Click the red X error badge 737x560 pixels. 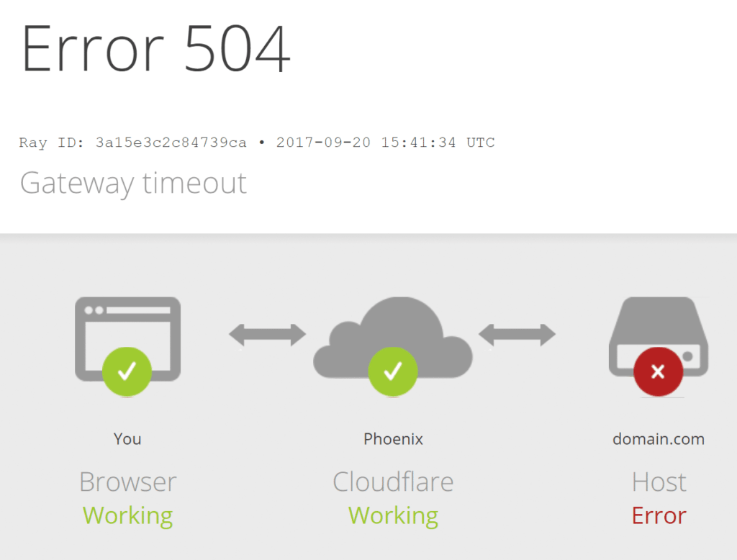[x=658, y=371]
